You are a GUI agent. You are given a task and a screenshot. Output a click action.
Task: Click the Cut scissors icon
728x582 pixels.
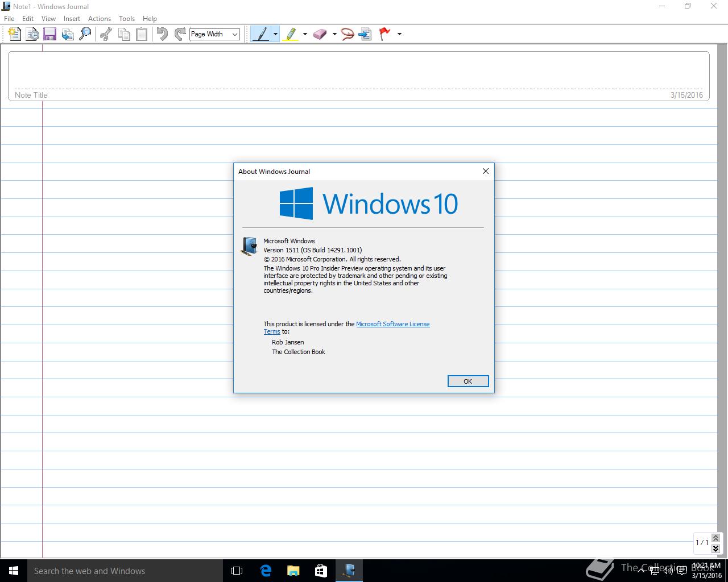tap(106, 34)
